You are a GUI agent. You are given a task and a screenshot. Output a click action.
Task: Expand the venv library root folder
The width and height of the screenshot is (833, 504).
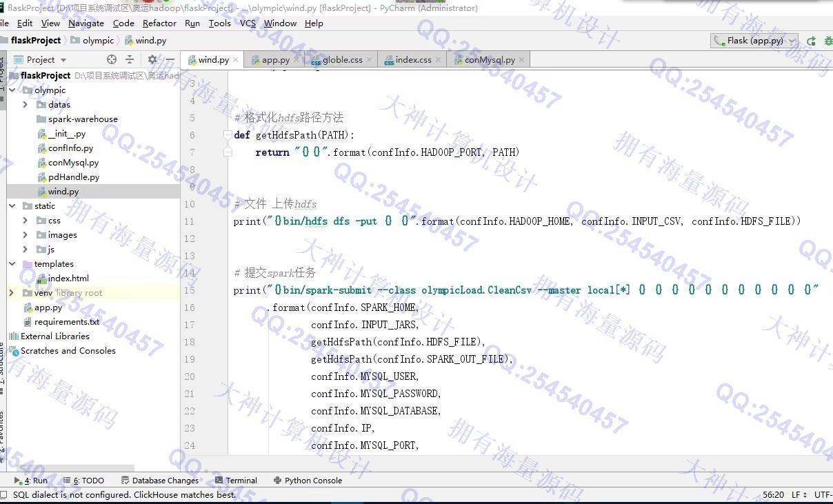(12, 292)
